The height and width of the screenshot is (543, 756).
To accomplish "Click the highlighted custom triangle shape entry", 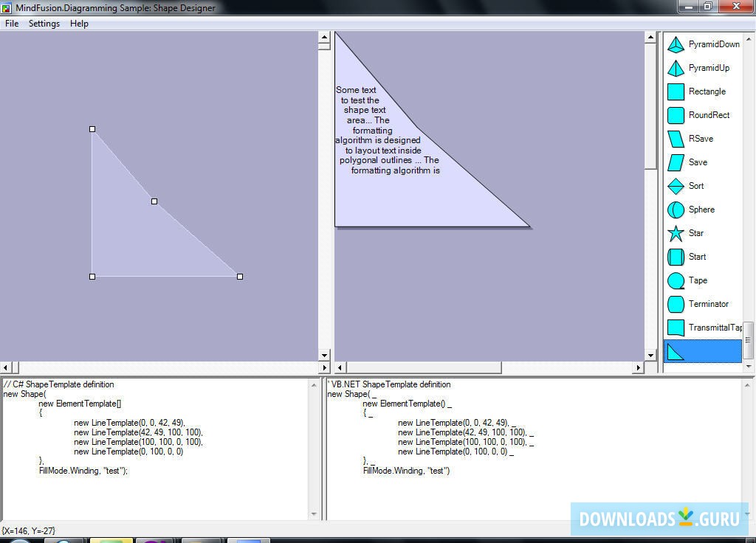I will point(701,351).
